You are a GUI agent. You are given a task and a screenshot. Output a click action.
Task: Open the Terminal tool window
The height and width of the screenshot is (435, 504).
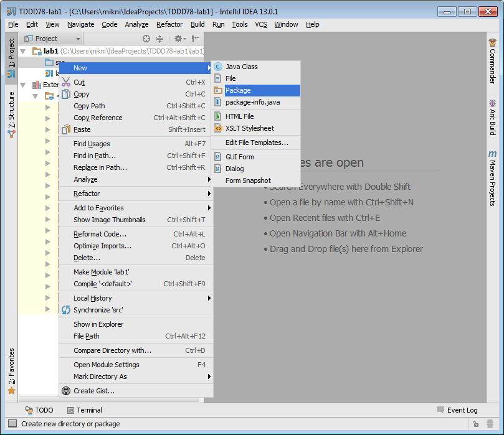tap(85, 410)
